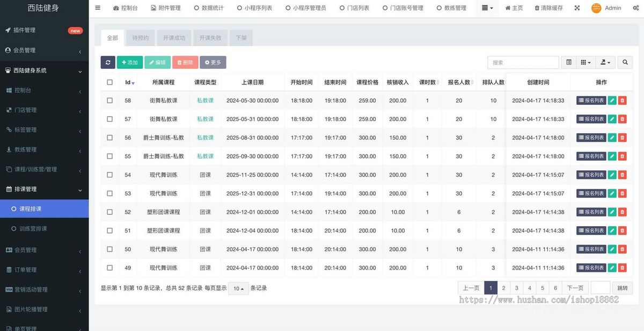The width and height of the screenshot is (644, 331).
Task: Open the 更多 dropdown in the toolbar
Action: pos(213,62)
